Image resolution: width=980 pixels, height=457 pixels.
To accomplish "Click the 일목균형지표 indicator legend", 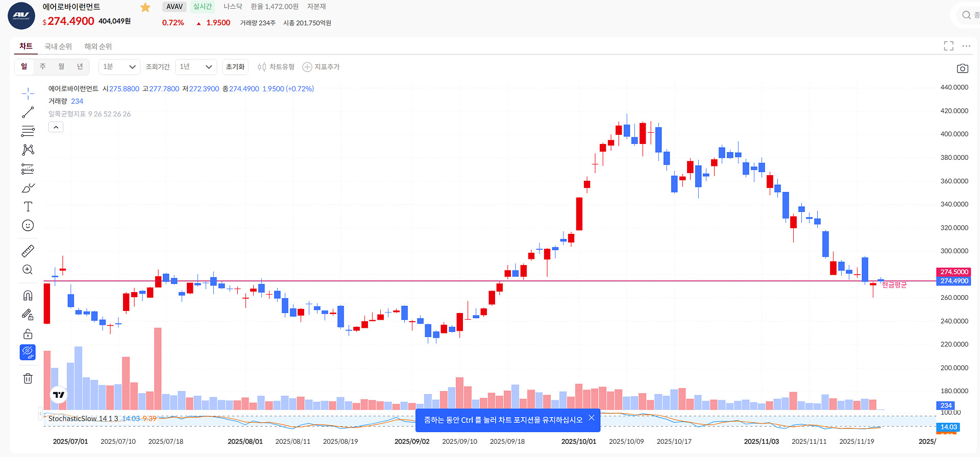I will [89, 114].
